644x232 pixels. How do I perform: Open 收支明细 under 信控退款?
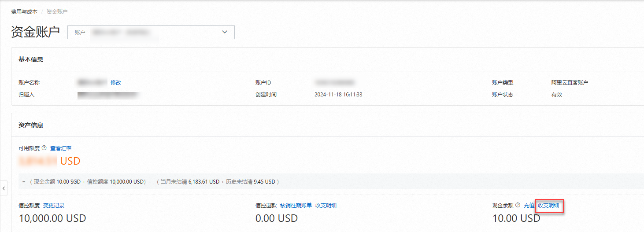[326, 206]
